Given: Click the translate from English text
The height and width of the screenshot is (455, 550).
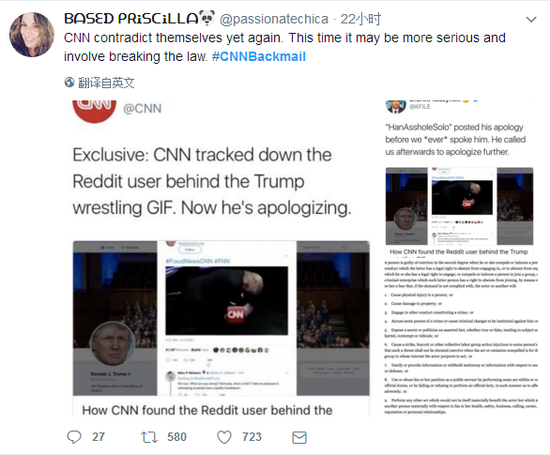Looking at the screenshot, I should click(x=106, y=83).
